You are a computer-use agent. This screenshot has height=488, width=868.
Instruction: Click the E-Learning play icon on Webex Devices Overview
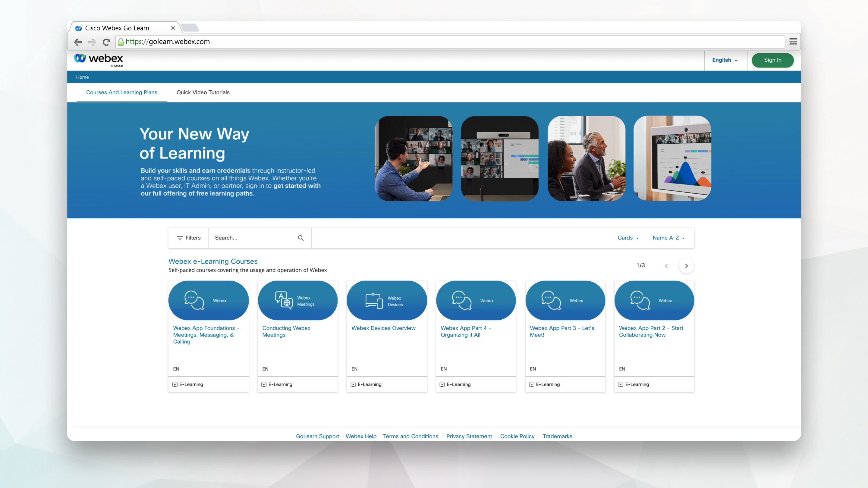pos(353,384)
